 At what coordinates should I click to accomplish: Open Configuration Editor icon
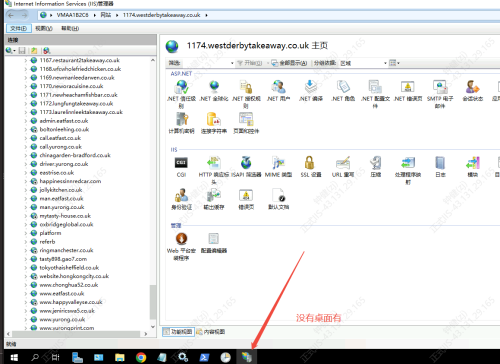point(214,239)
